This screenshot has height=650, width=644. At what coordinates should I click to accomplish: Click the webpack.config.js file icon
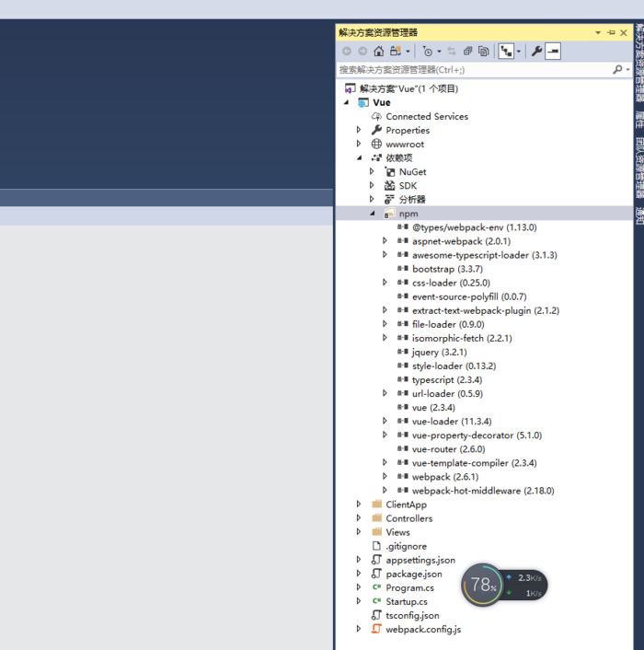point(376,629)
